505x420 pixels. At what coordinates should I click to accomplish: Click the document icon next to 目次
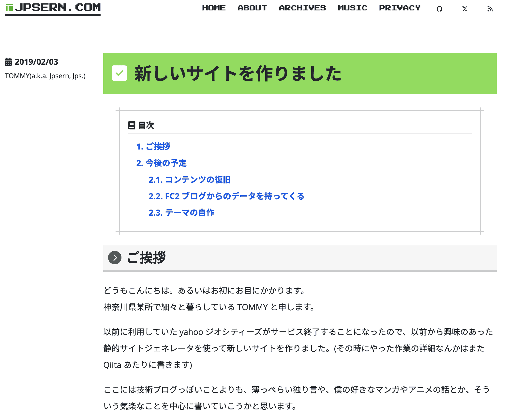[x=132, y=125]
